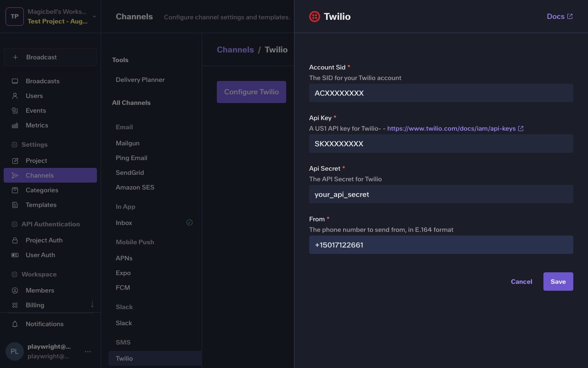Focus the Api Secret input
The width and height of the screenshot is (588, 368).
pyautogui.click(x=441, y=194)
